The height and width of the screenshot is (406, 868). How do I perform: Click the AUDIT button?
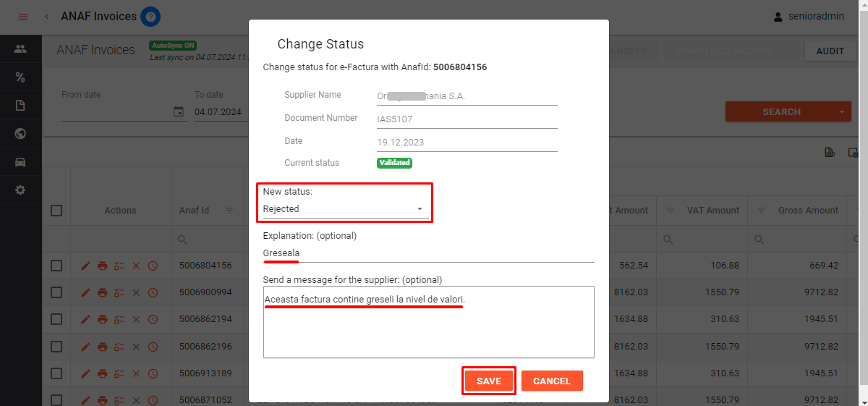click(x=830, y=51)
